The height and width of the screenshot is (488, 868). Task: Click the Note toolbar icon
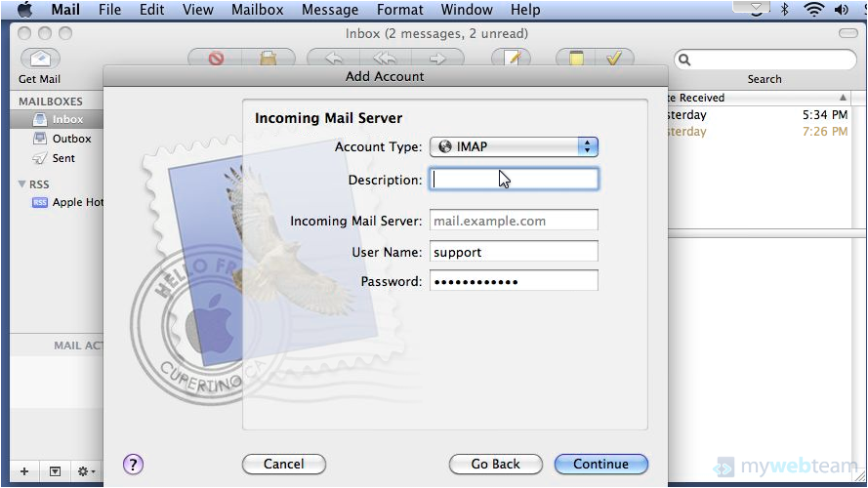[x=576, y=59]
